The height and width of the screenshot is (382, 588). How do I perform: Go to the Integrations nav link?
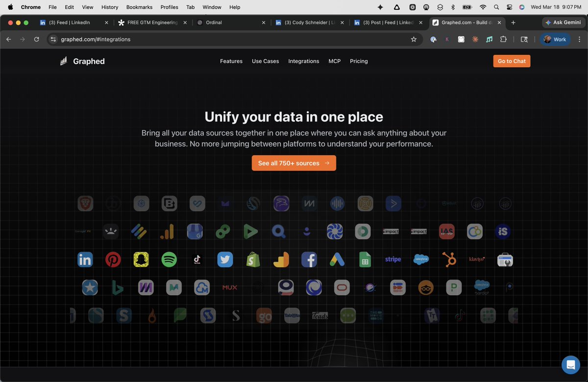coord(303,61)
